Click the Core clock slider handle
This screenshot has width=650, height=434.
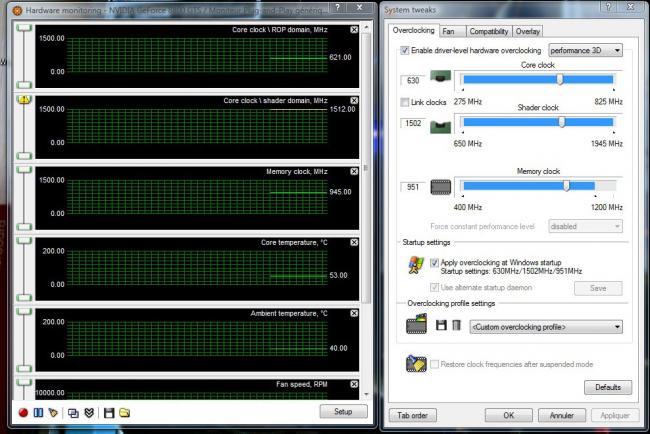pos(560,79)
